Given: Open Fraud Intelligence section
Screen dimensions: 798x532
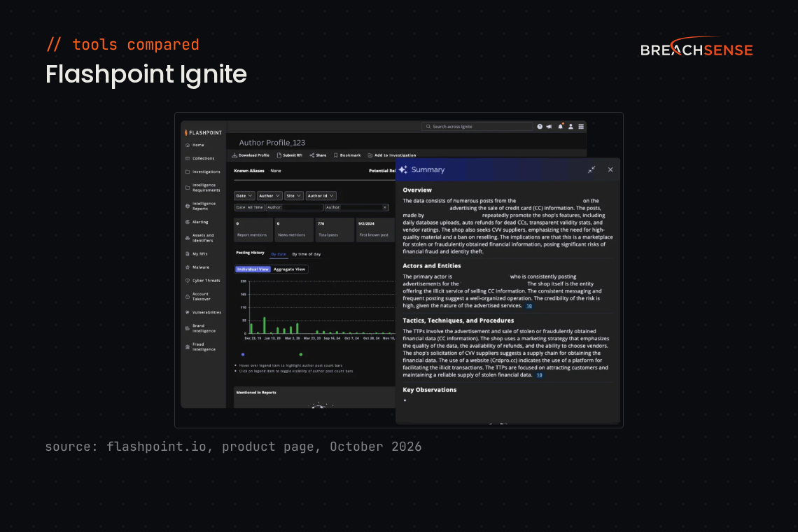Looking at the screenshot, I should [200, 346].
